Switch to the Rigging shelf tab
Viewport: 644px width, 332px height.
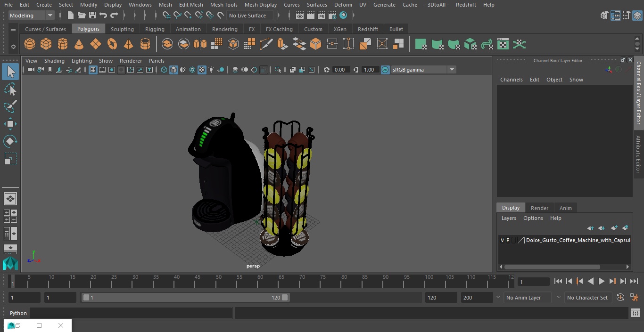pos(155,29)
